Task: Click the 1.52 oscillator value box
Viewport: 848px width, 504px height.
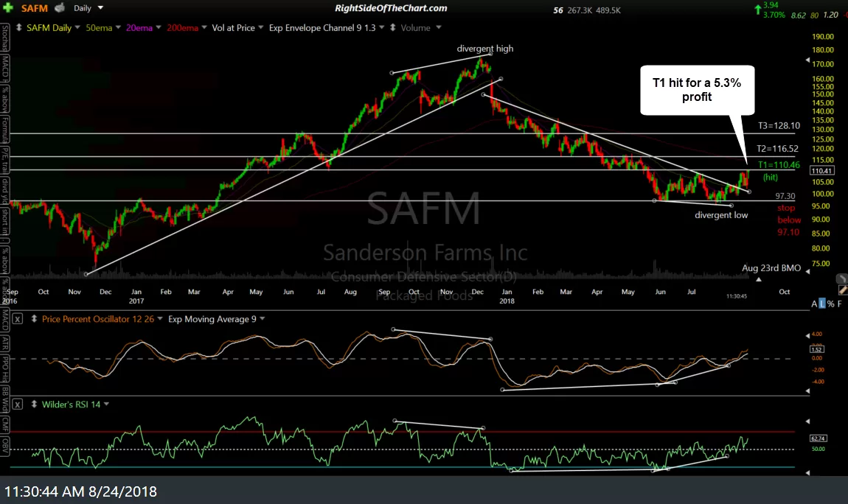Action: [x=816, y=349]
